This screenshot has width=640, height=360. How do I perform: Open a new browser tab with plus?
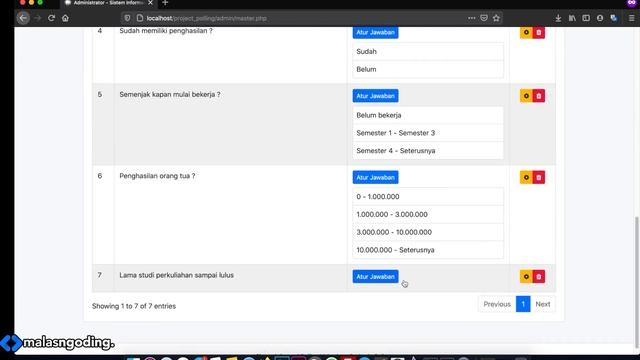point(165,3)
